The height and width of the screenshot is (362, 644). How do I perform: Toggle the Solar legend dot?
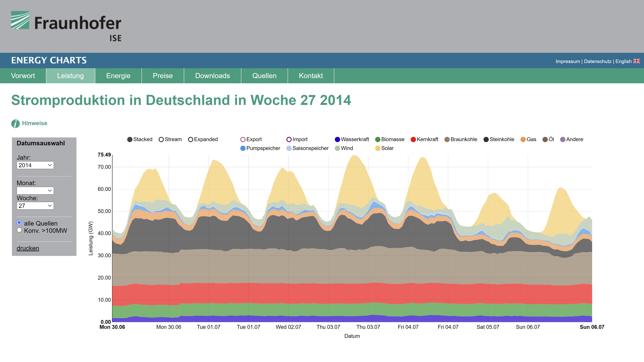click(378, 148)
